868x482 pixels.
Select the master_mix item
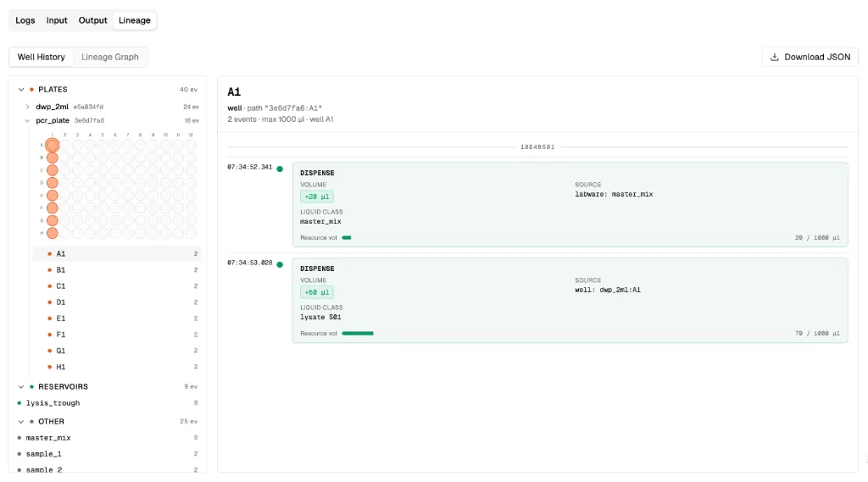click(108, 438)
